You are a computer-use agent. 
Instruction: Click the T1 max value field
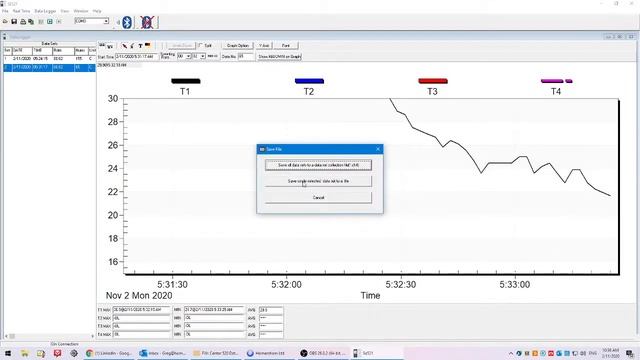[x=141, y=310]
